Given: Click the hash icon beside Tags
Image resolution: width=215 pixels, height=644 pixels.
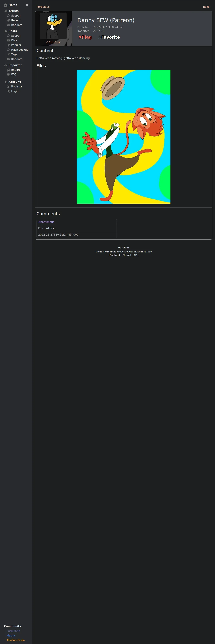Looking at the screenshot, I should 9,55.
